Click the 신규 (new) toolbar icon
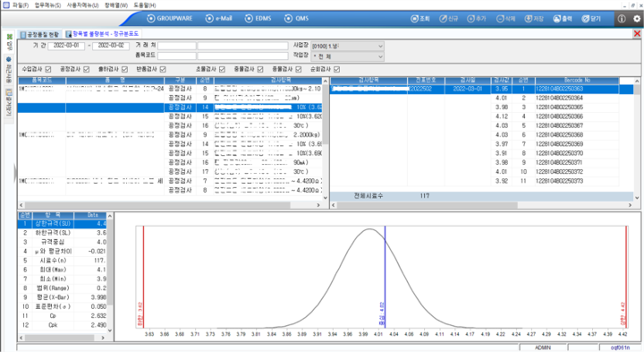The width and height of the screenshot is (644, 352). click(x=448, y=19)
